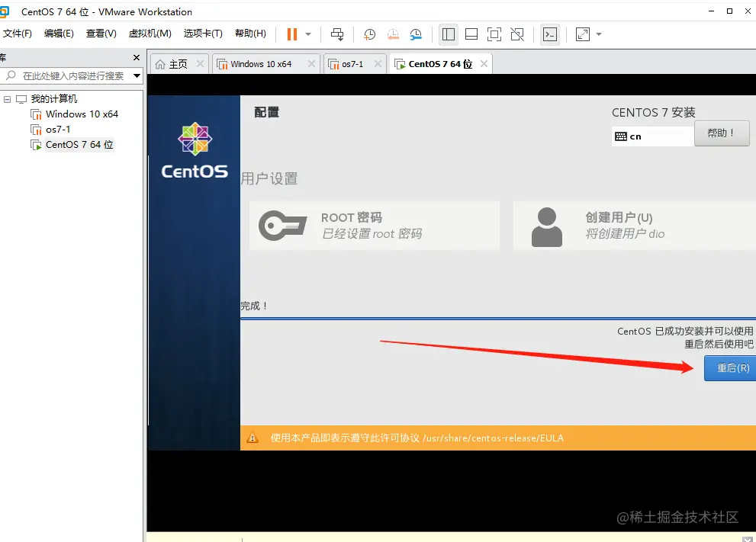Screen dimensions: 756x542
Task: Click the VMware Workstation title bar icon
Action: click(x=4, y=11)
